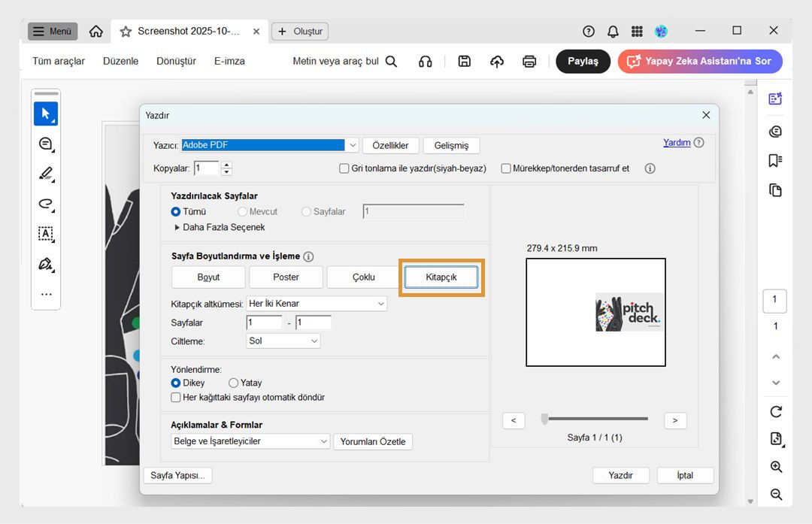Check Her kağıttaki sayfayı otomatik döndür
This screenshot has width=812, height=524.
[175, 398]
